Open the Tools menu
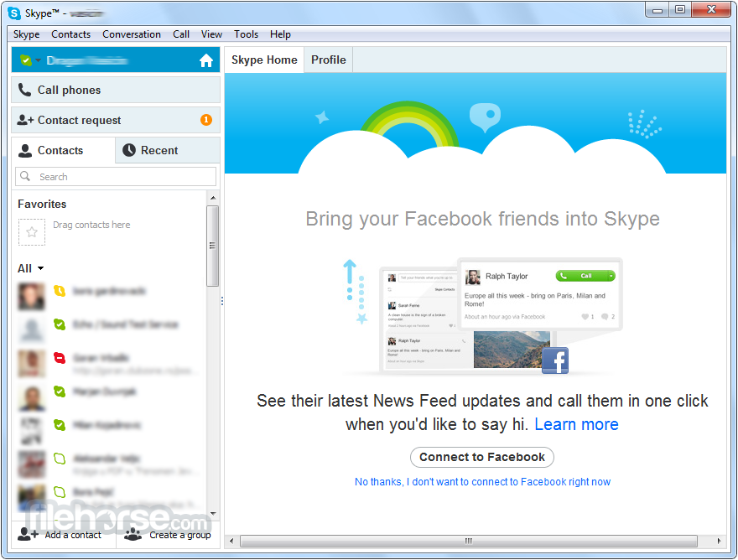Screen dimensions: 738x560 (x=246, y=34)
